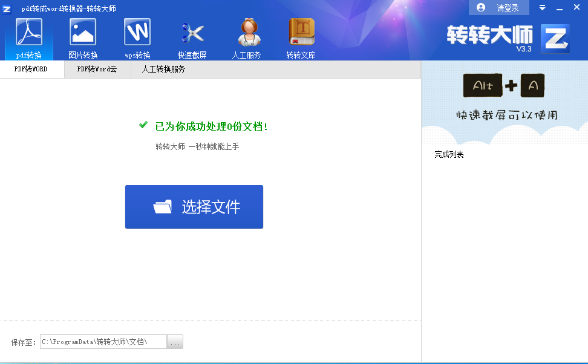Minimize the 转转大师 window

point(560,8)
